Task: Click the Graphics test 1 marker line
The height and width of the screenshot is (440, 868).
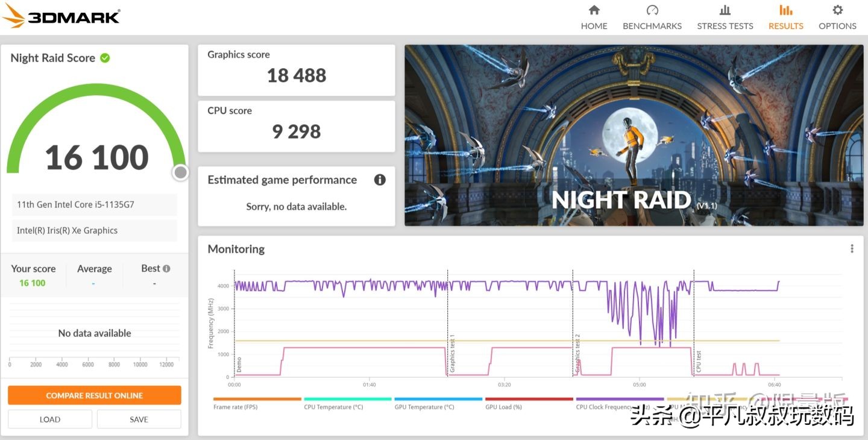Action: [x=447, y=324]
